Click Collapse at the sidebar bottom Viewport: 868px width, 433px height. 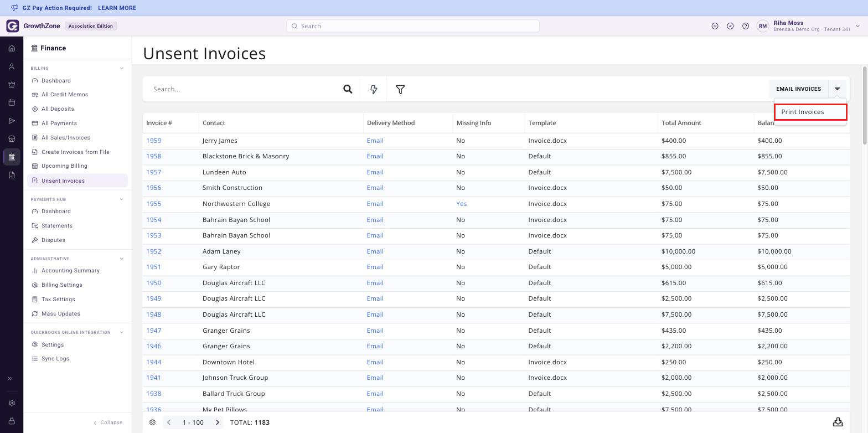click(108, 422)
